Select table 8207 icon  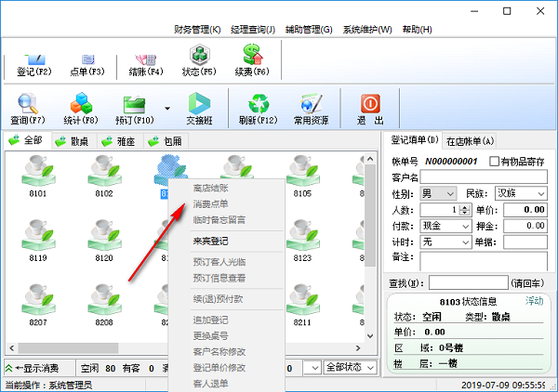pos(38,305)
